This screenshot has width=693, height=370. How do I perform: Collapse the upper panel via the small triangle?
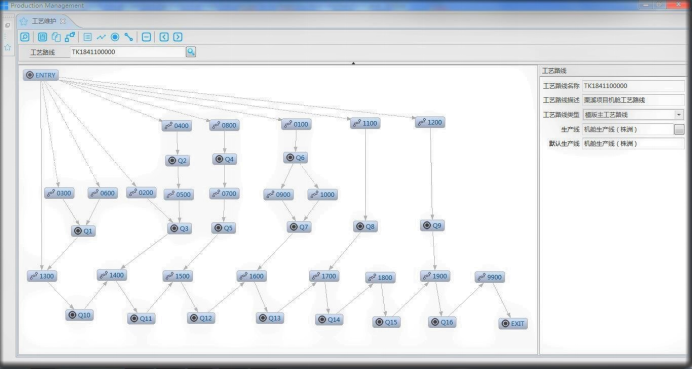(x=353, y=63)
